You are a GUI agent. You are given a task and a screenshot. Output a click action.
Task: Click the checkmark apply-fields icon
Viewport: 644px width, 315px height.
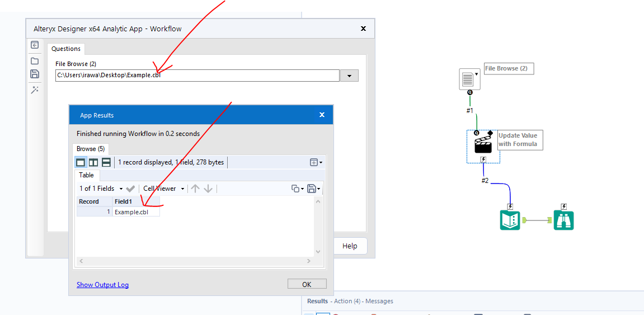130,189
